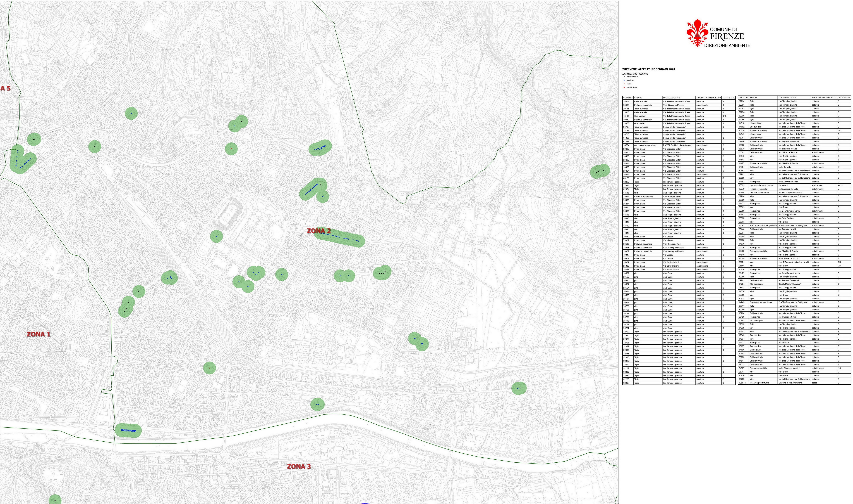Viewport: 853px width, 504px height.
Task: Click the via baldesi location cell
Action: (x=794, y=185)
